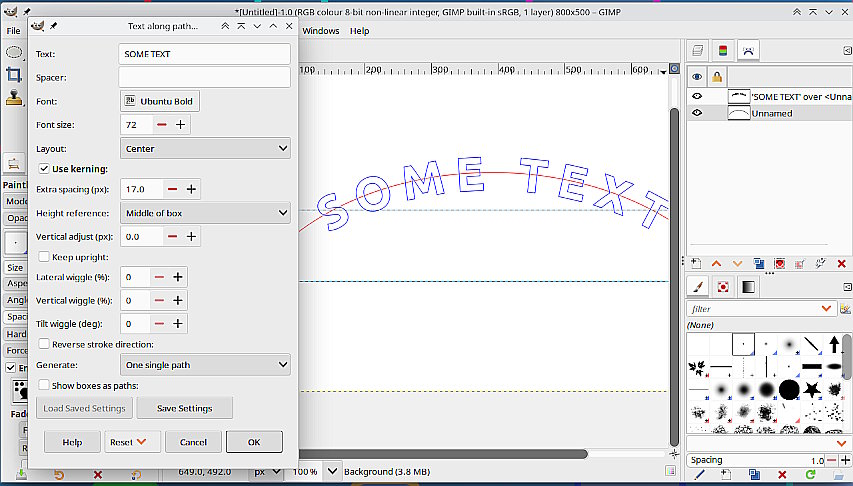Open the Height reference dropdown
This screenshot has width=853, height=486.
(205, 213)
